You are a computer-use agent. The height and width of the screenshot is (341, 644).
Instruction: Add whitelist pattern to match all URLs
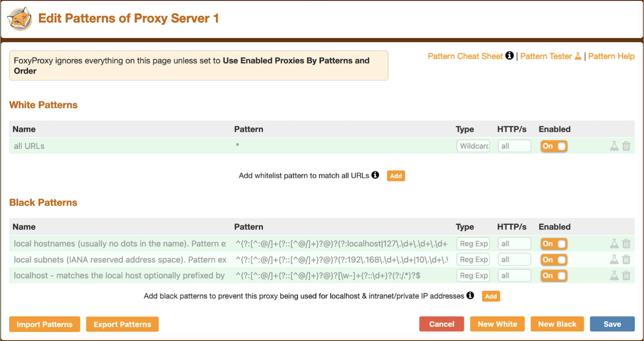(396, 176)
